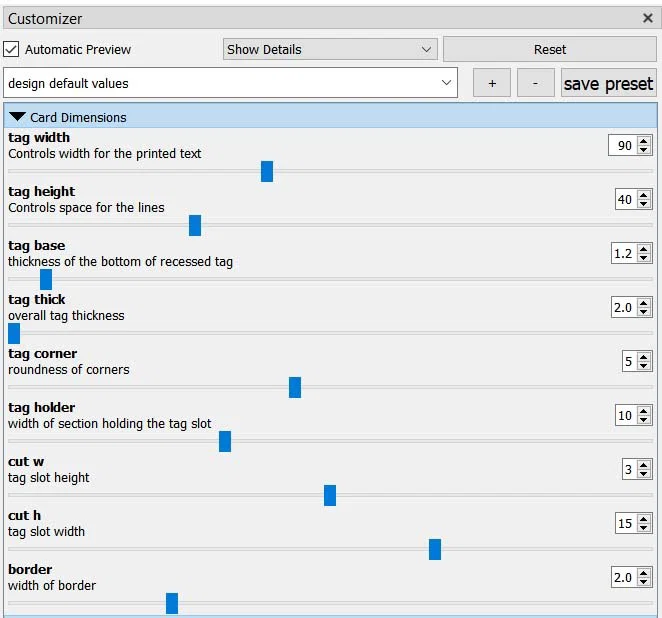This screenshot has height=618, width=662.
Task: Click the 'thickness of the bottom of recessed tag' text
Action: (x=120, y=262)
